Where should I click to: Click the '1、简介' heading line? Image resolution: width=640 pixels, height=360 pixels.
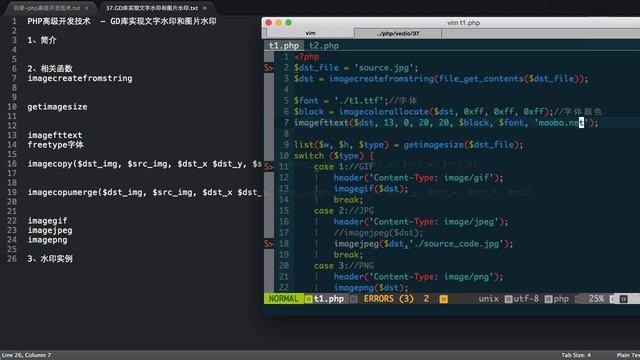[42, 40]
